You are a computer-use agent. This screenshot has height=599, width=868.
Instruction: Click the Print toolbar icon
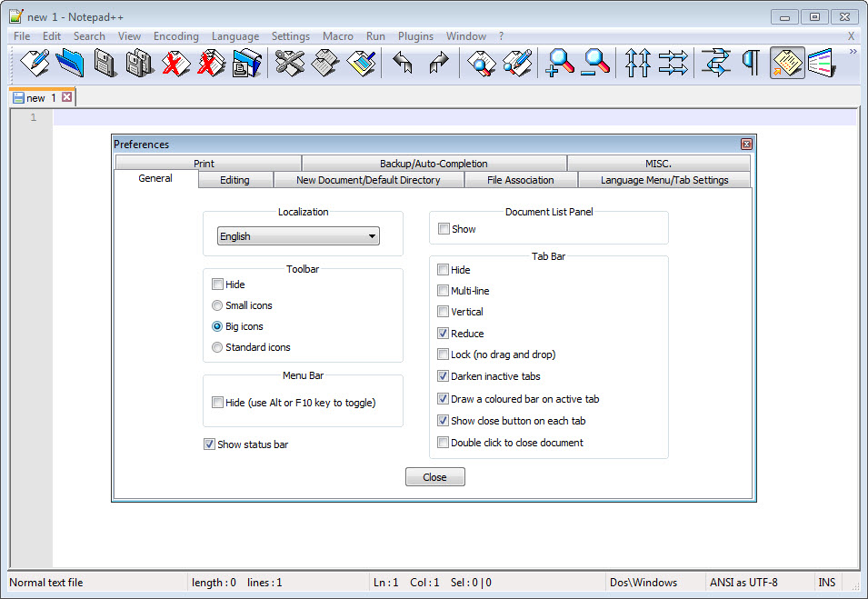(247, 63)
